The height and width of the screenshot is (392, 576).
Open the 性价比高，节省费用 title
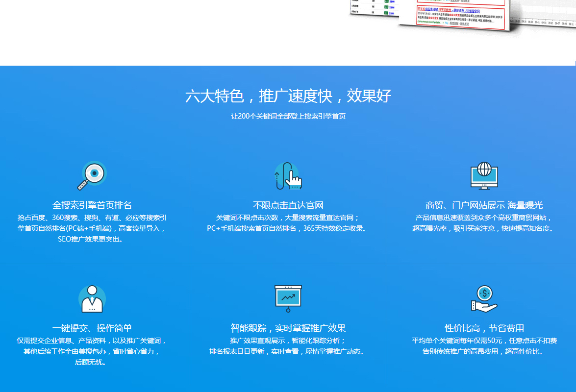(x=484, y=328)
